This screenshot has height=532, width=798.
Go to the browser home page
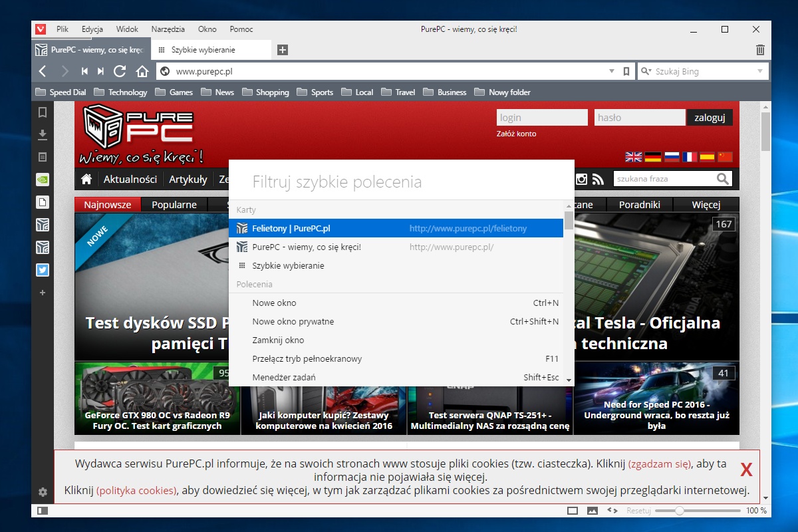142,71
